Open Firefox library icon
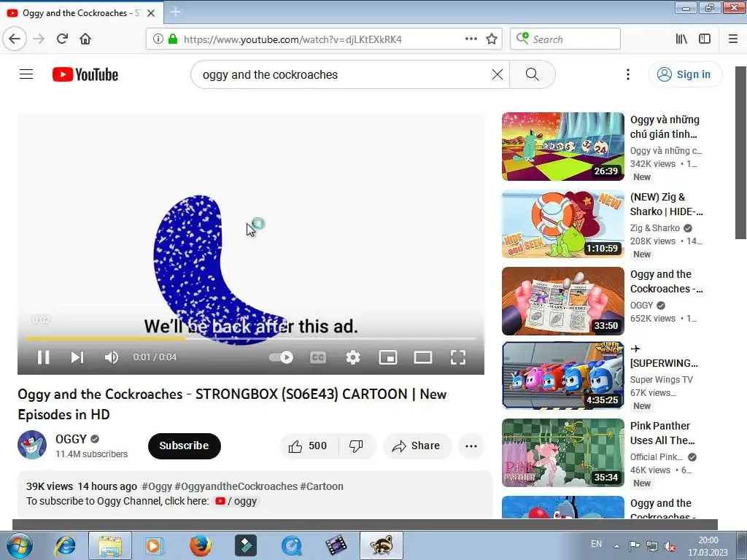 [681, 39]
